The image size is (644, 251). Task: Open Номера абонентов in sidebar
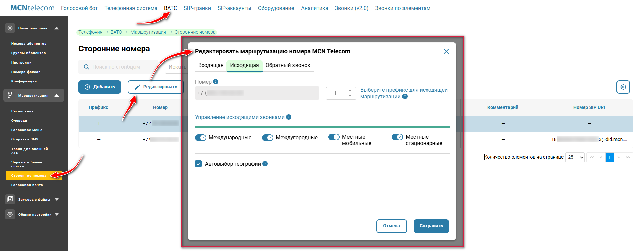coord(29,44)
